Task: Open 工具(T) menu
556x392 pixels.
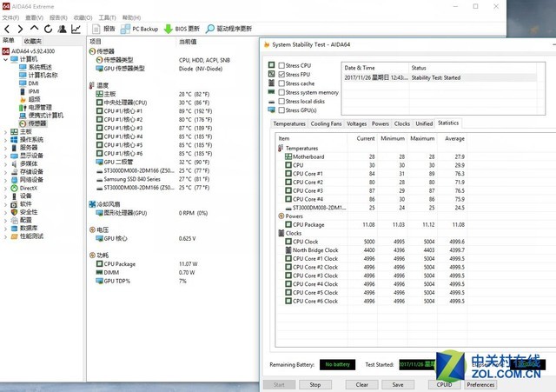Action: click(x=107, y=17)
